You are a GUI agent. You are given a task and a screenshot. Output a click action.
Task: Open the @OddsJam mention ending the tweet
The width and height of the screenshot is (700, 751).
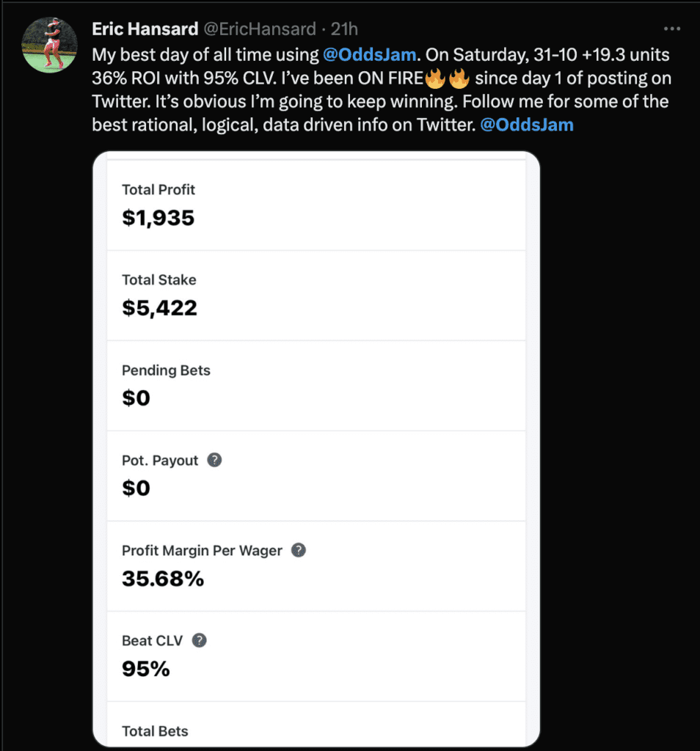tap(527, 125)
